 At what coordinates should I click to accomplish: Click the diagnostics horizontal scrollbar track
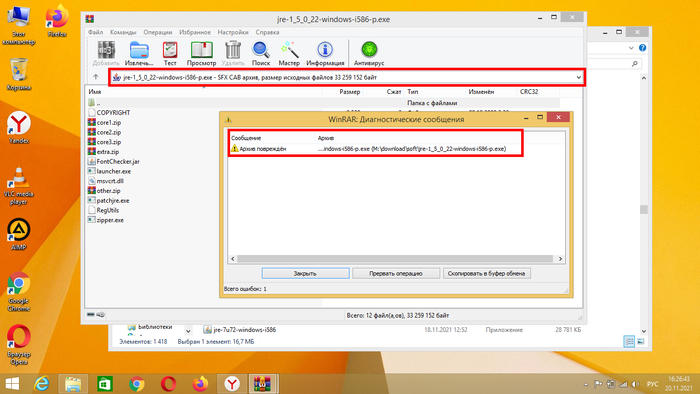tap(395, 259)
